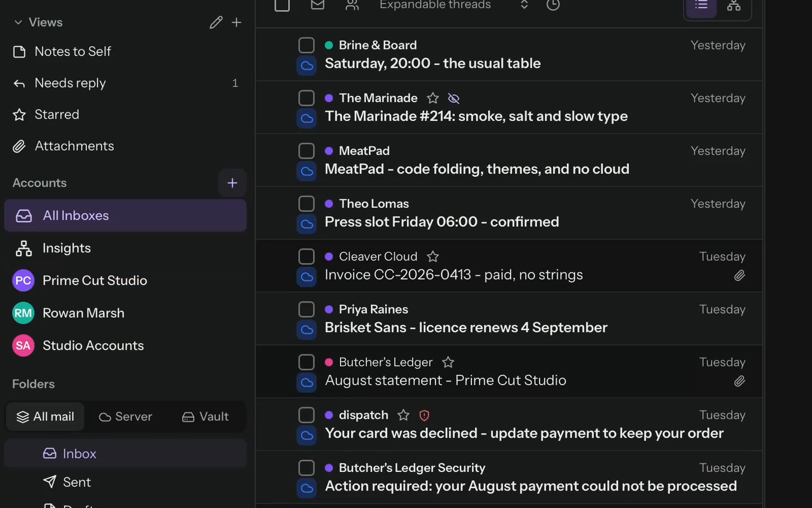Open the Studio Accounts account
The width and height of the screenshot is (812, 508).
pos(125,345)
